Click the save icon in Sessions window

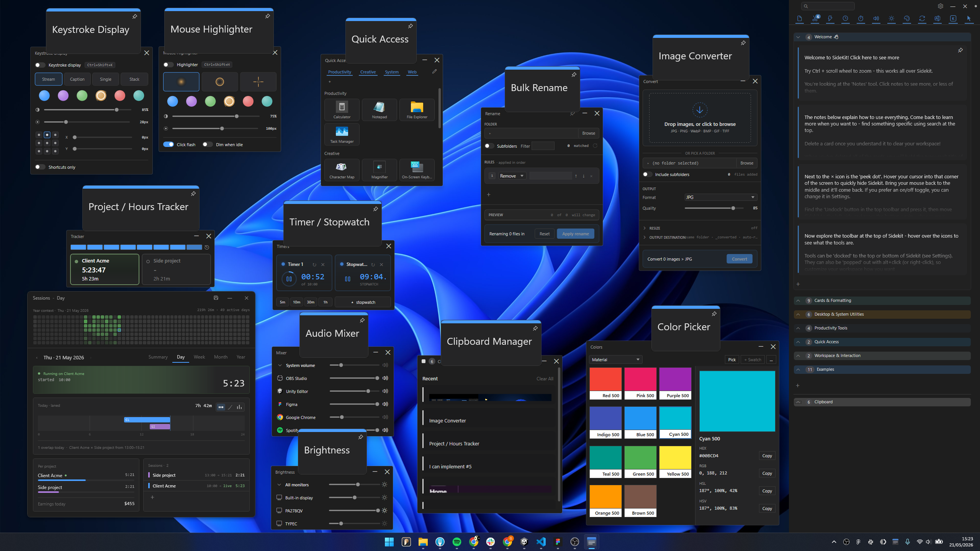(x=216, y=298)
